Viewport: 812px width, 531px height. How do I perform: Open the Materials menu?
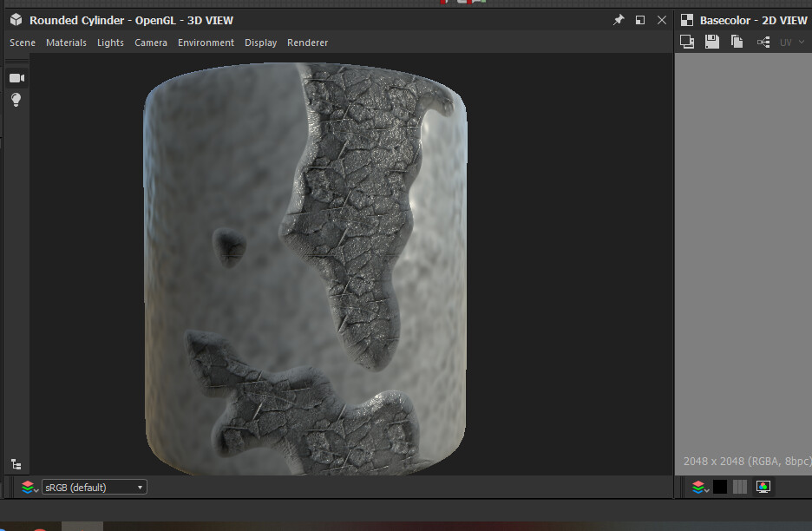pos(66,43)
